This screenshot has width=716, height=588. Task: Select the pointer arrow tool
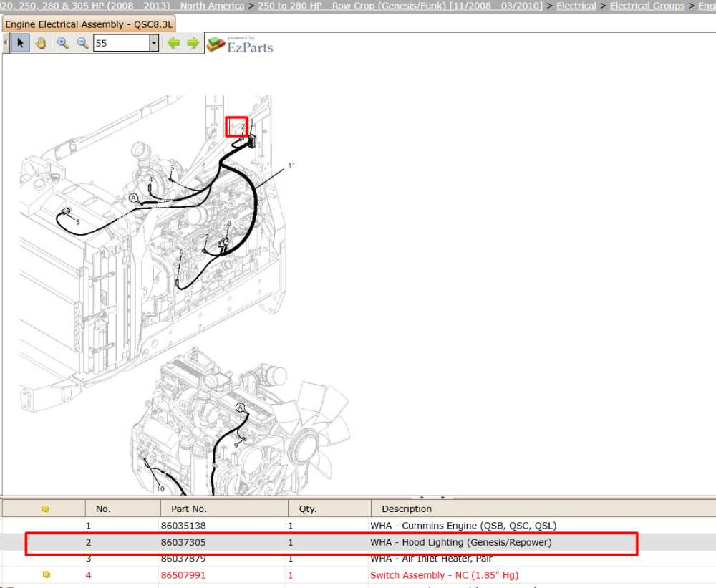click(20, 43)
